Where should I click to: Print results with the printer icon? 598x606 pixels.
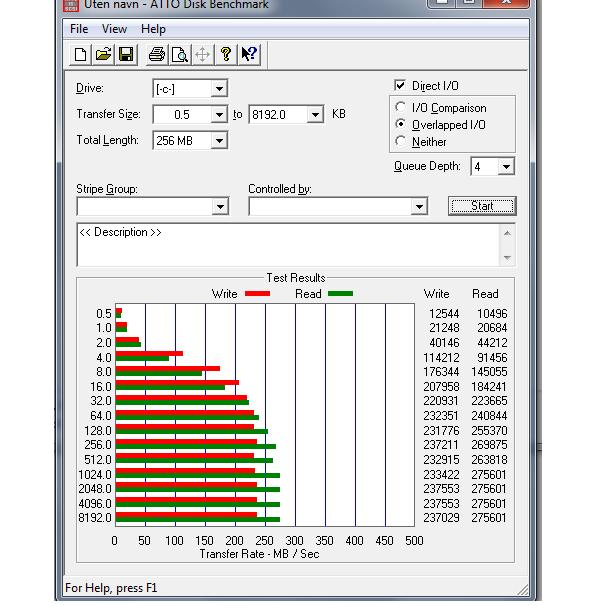157,54
